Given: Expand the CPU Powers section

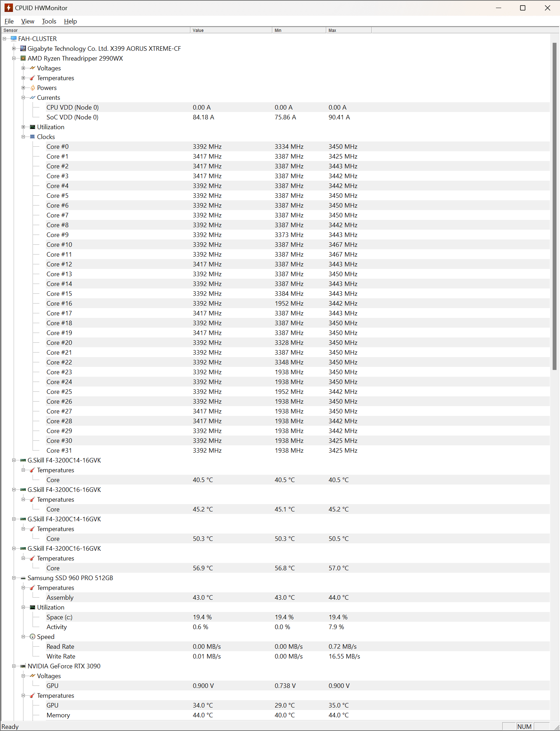Looking at the screenshot, I should coord(23,88).
